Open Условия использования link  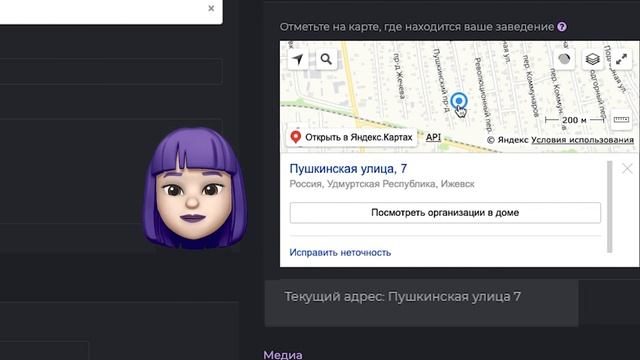582,140
